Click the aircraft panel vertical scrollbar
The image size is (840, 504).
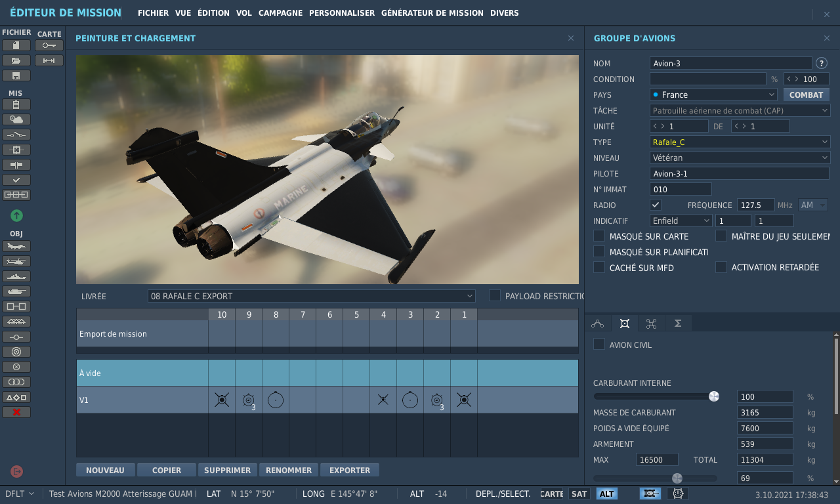(x=835, y=375)
